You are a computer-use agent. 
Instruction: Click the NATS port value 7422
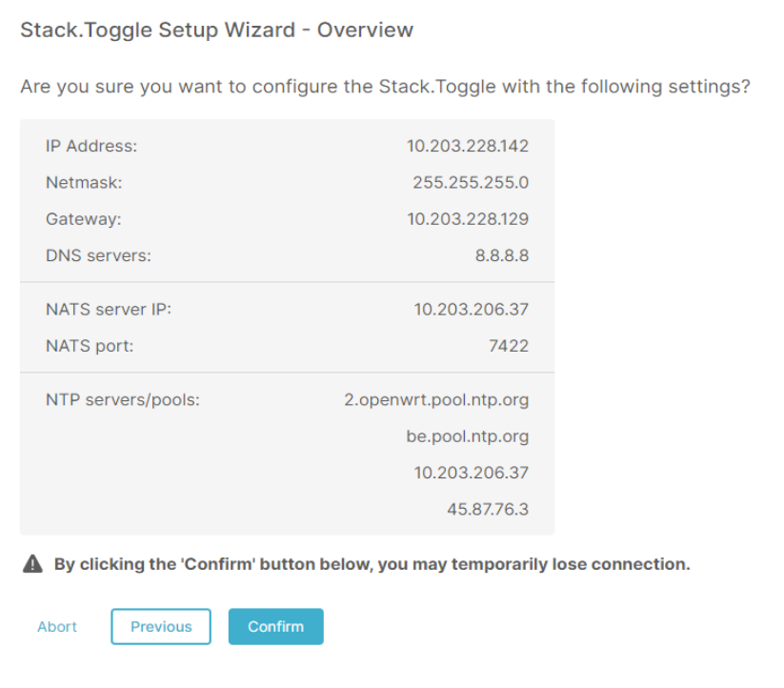[x=510, y=345]
